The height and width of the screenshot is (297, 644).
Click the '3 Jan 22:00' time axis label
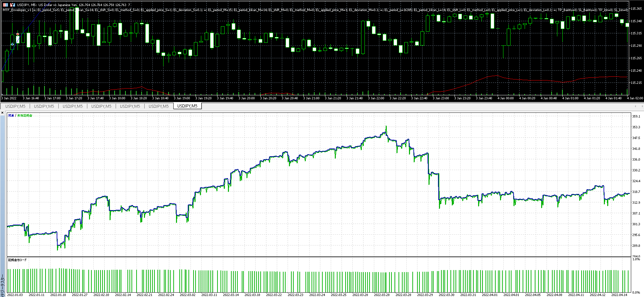coord(376,98)
